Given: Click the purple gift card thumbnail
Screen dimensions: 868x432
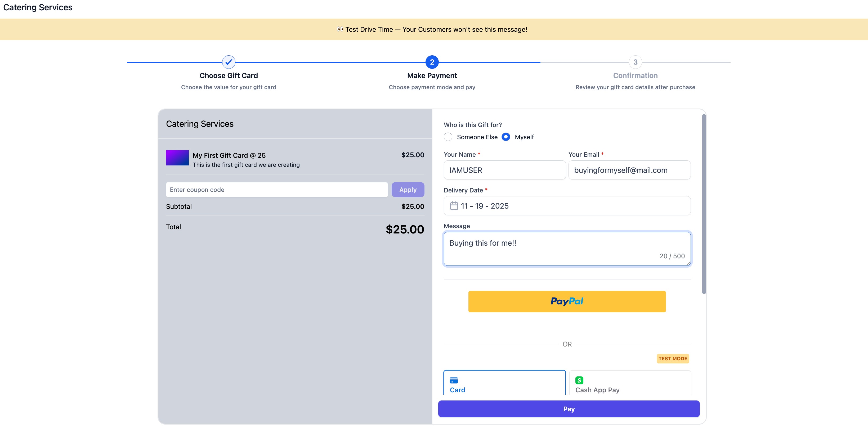Looking at the screenshot, I should 177,158.
